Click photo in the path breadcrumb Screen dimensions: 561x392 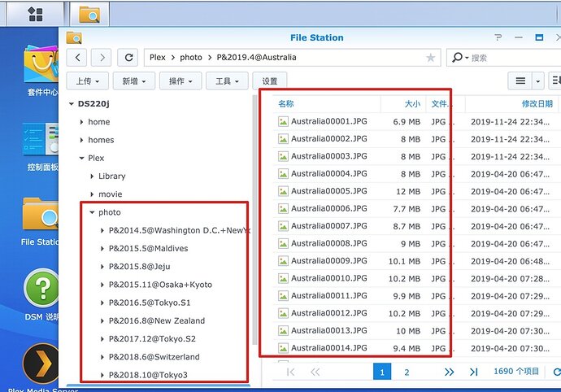pyautogui.click(x=191, y=57)
